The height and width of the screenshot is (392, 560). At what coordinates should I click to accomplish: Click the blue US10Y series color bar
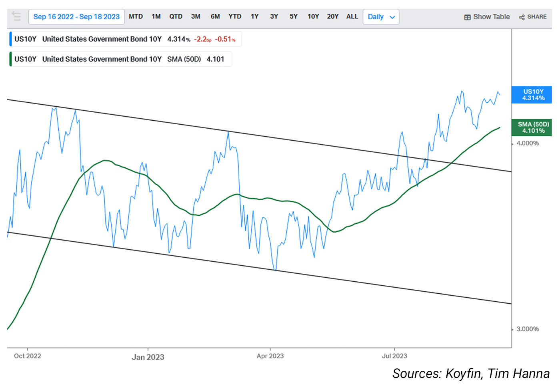(x=10, y=39)
